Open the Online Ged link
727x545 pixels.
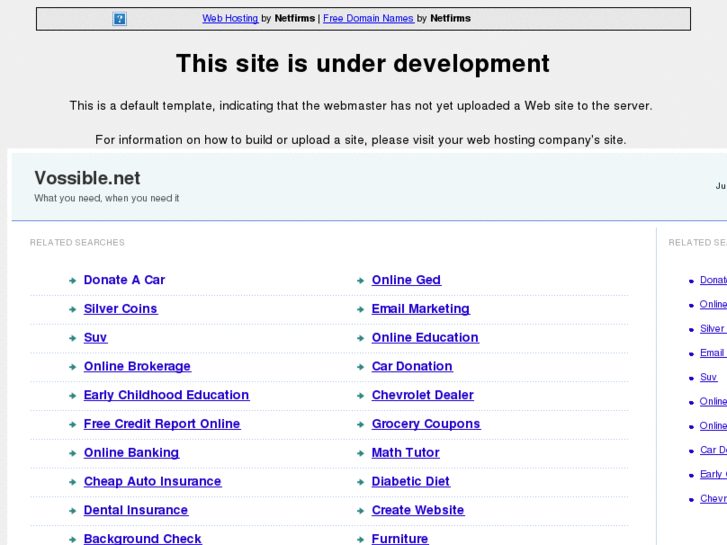[x=406, y=280]
